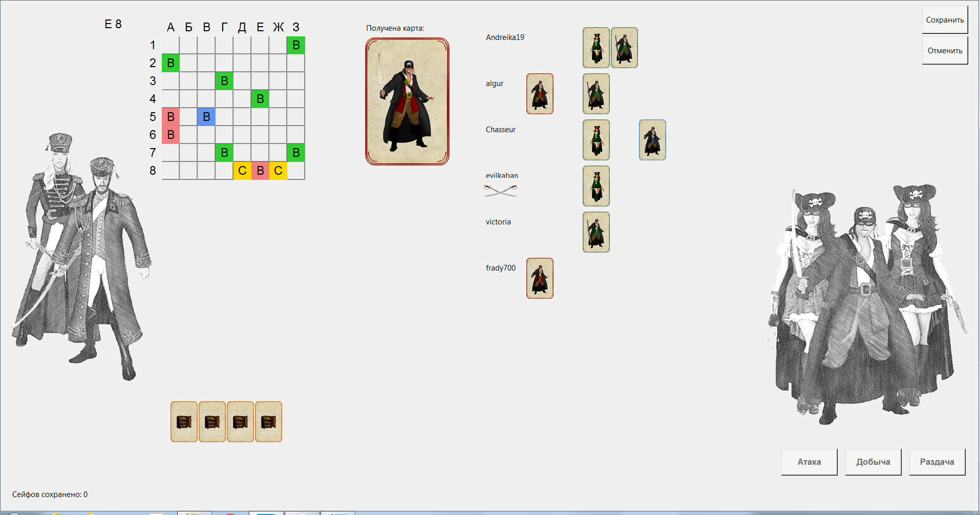Click green B cell in row 2
The width and height of the screenshot is (980, 515).
click(171, 63)
